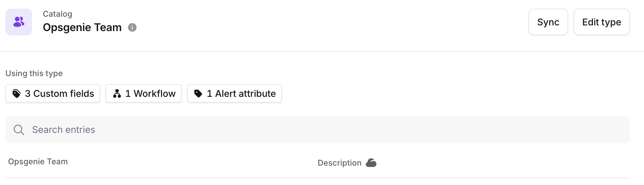644x185 pixels.
Task: Click the tag icon in Custom fields chip
Action: [16, 94]
